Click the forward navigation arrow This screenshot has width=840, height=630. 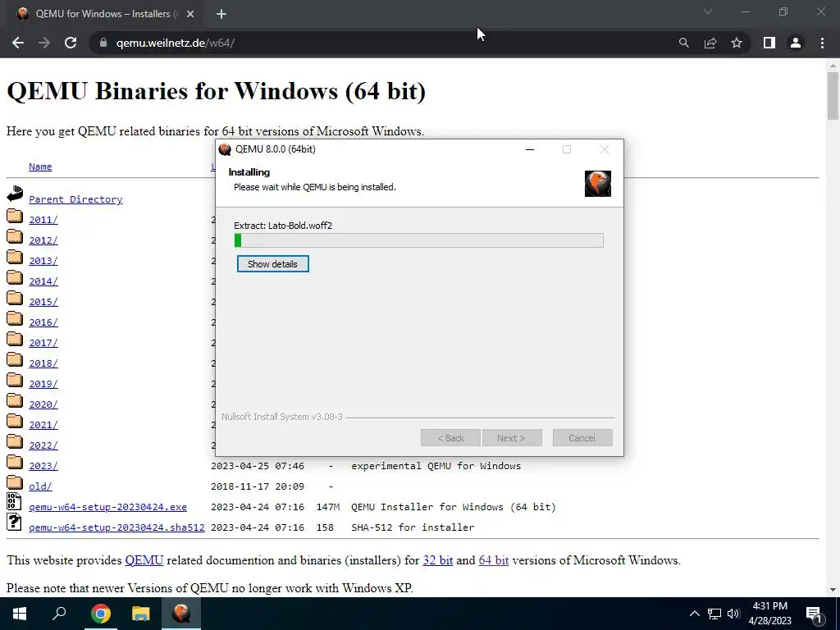point(44,43)
